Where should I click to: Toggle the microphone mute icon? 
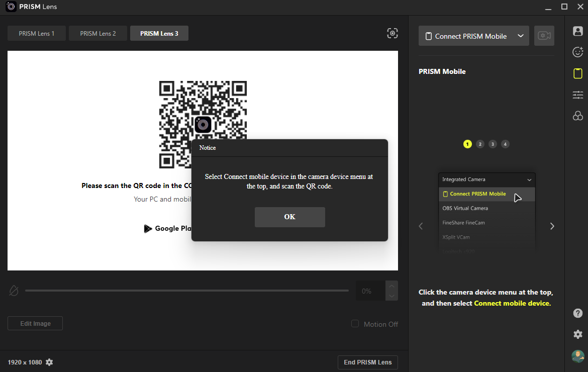click(14, 291)
